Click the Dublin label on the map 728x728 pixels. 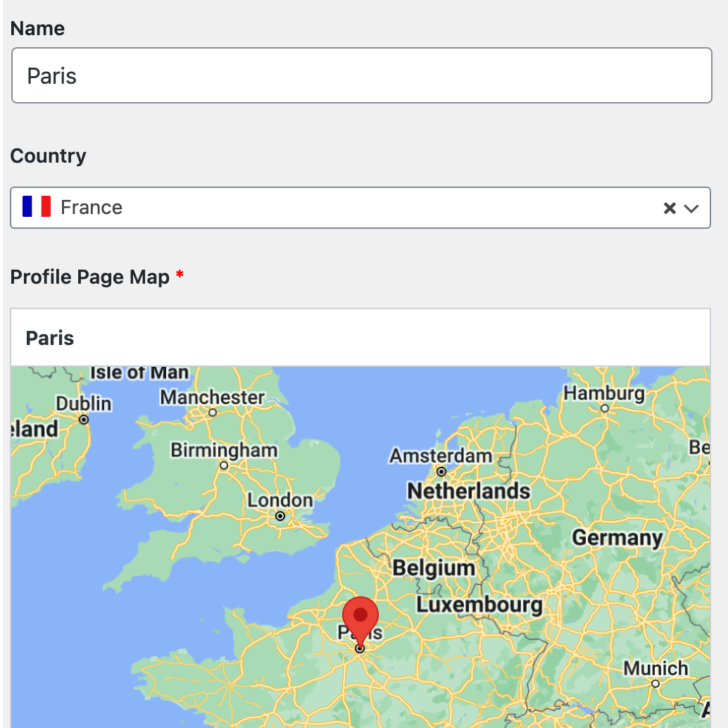(84, 403)
